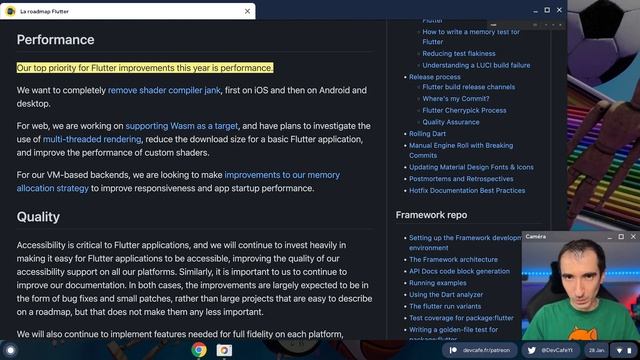This screenshot has width=640, height=360.
Task: Maximize the Caméra window
Action: pyautogui.click(x=621, y=237)
